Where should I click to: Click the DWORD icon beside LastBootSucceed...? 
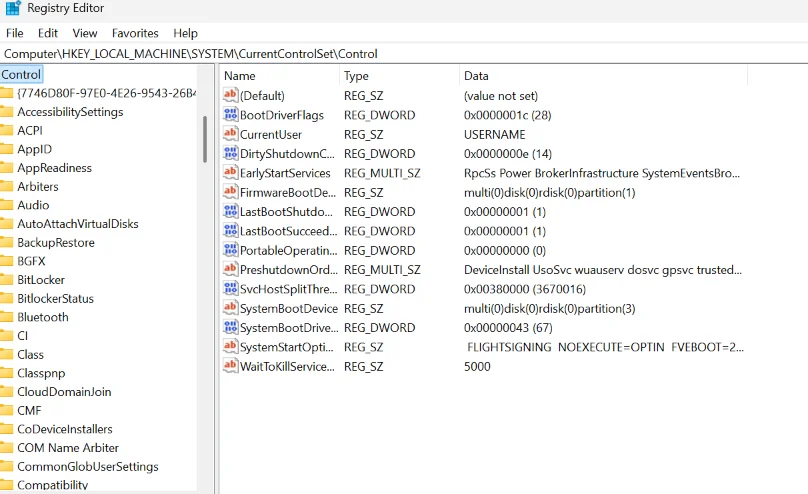click(230, 230)
